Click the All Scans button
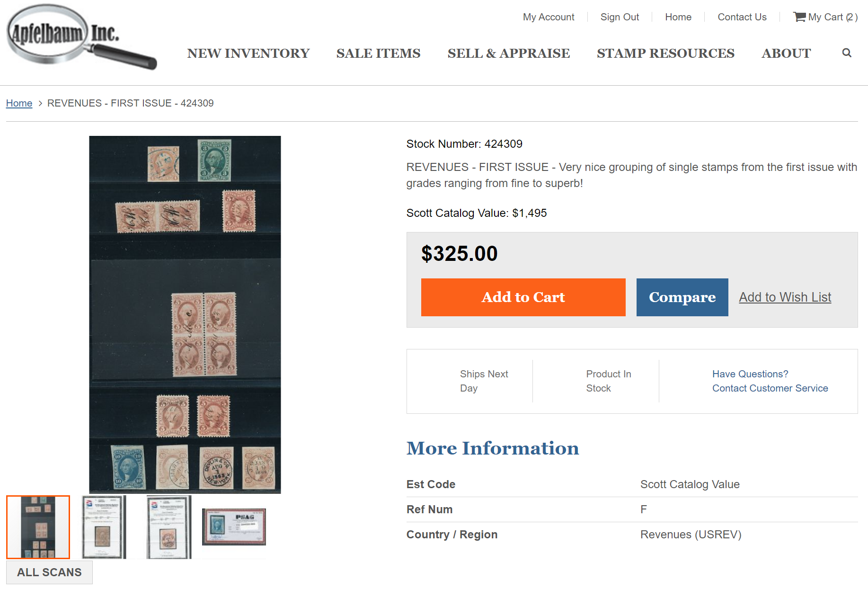 (49, 572)
